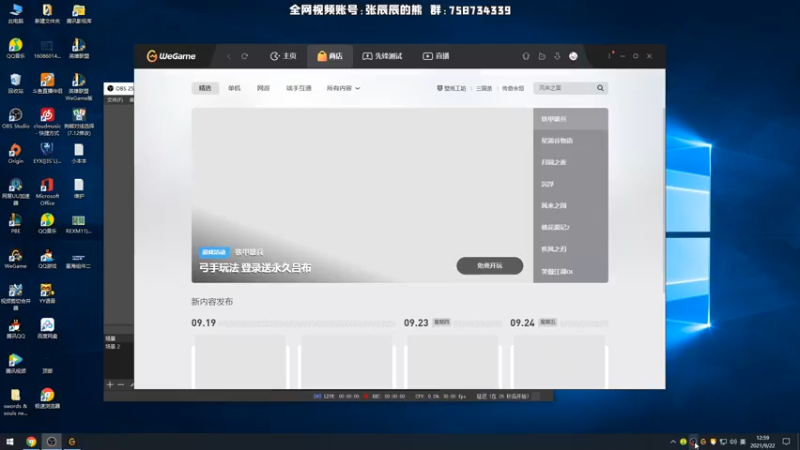The image size is (800, 450).
Task: Select 月圆之夜 in the banner list
Action: 570,162
